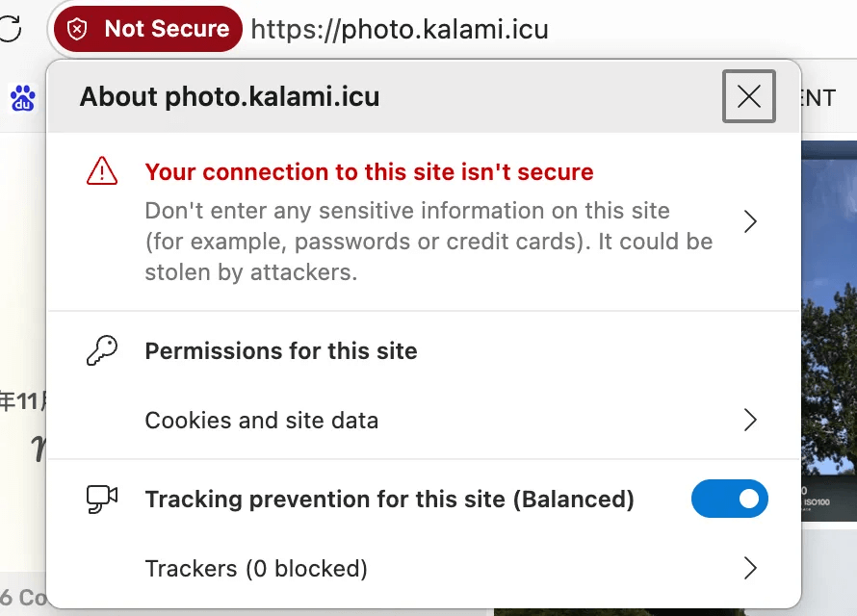Open Cookies and site data entry
The height and width of the screenshot is (616, 857).
coord(262,421)
